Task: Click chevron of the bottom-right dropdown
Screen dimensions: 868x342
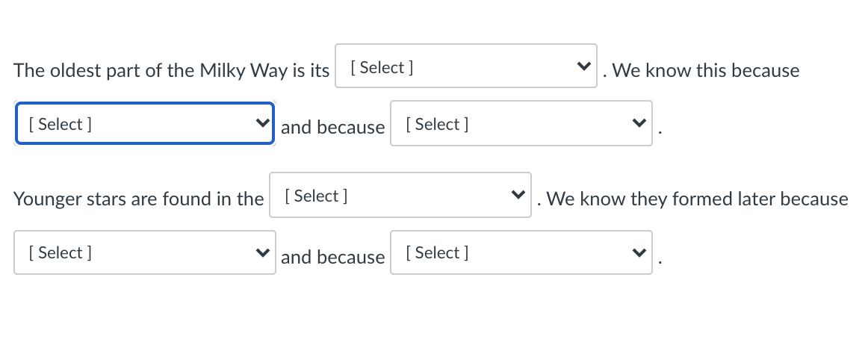Action: (x=638, y=252)
